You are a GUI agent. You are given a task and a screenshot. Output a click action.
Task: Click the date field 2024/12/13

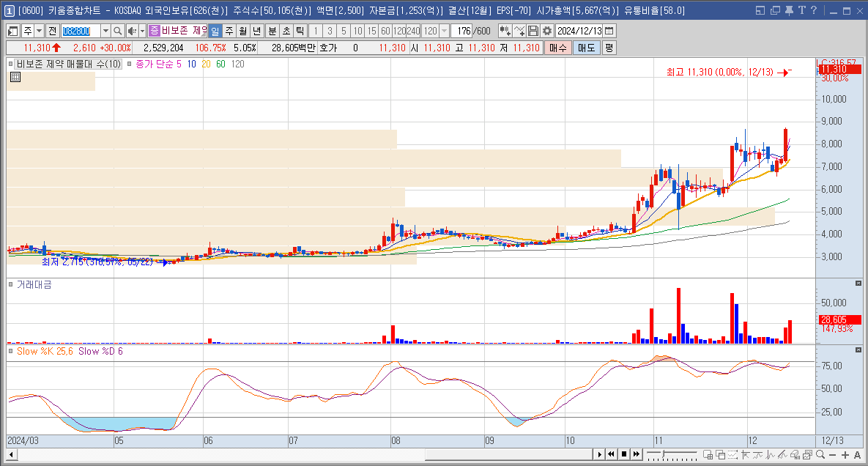coord(579,31)
